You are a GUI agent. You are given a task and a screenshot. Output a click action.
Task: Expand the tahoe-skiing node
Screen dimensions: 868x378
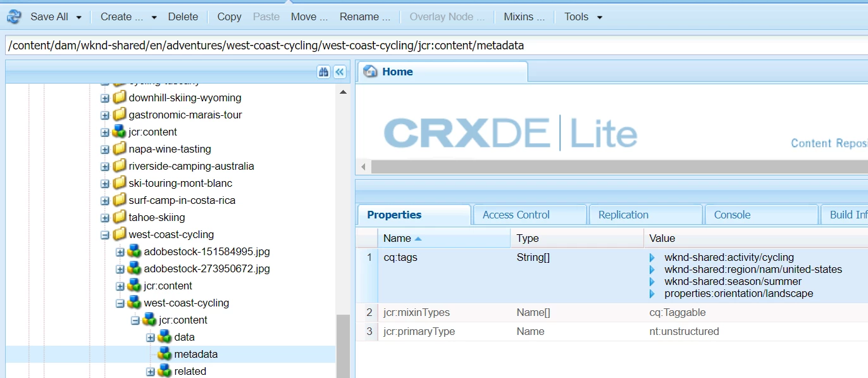[105, 218]
